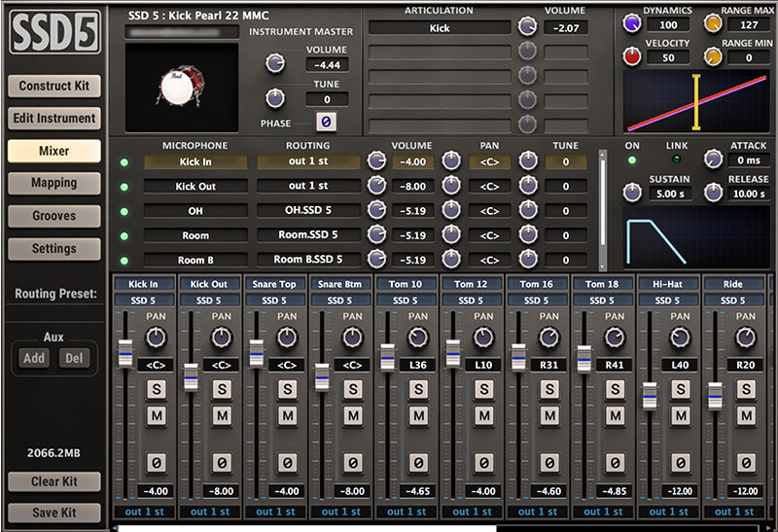This screenshot has width=778, height=532.
Task: Switch to the Construct Kit page
Action: tap(53, 86)
